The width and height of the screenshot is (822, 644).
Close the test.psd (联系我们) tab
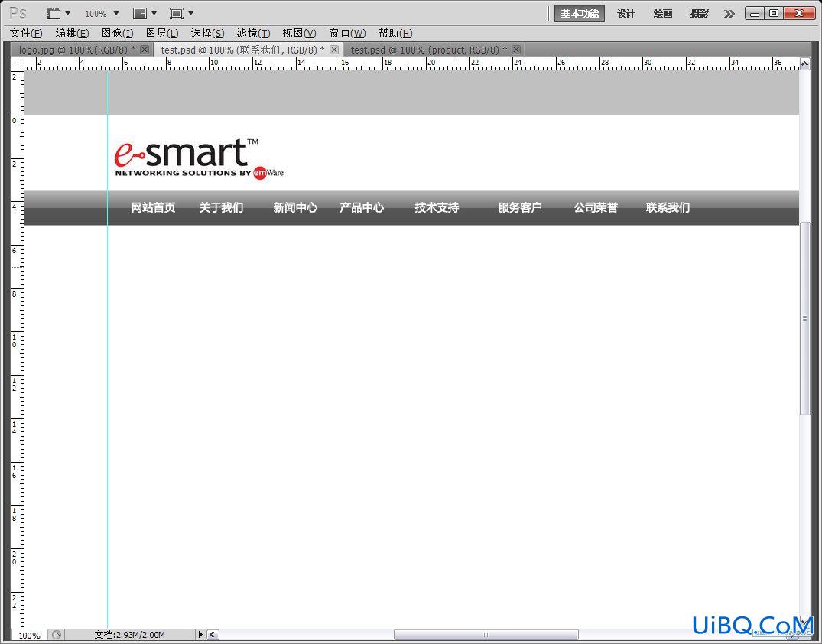[x=334, y=49]
